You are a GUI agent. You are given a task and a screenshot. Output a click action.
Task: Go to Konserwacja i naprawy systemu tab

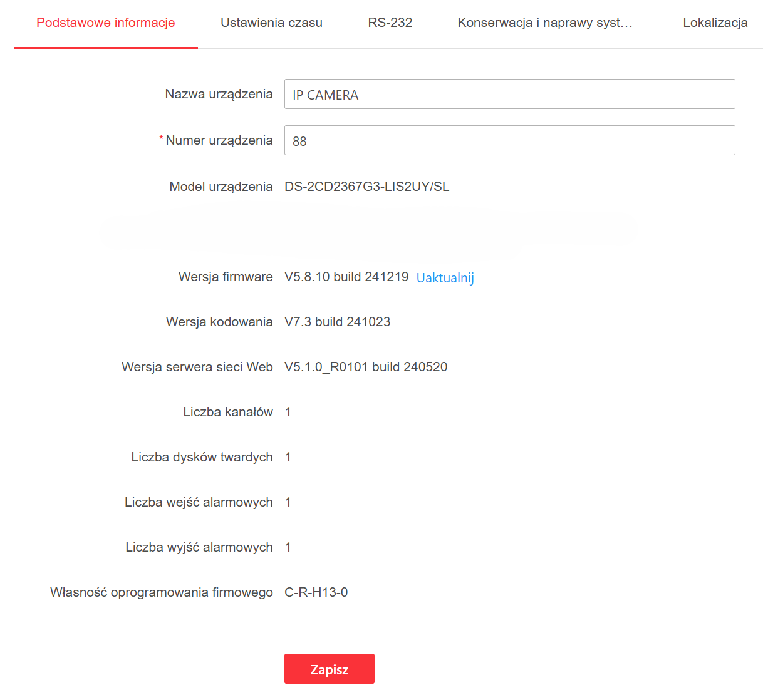(544, 23)
